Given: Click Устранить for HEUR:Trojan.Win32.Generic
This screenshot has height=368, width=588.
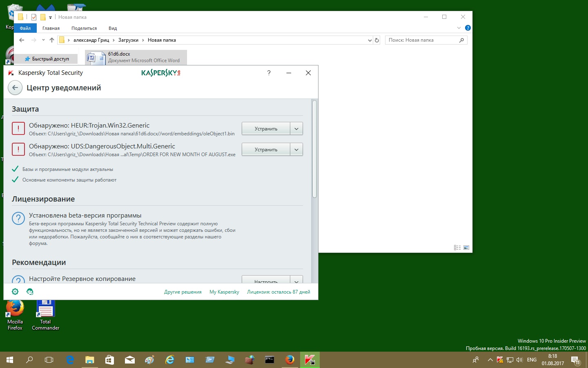Looking at the screenshot, I should coord(266,128).
